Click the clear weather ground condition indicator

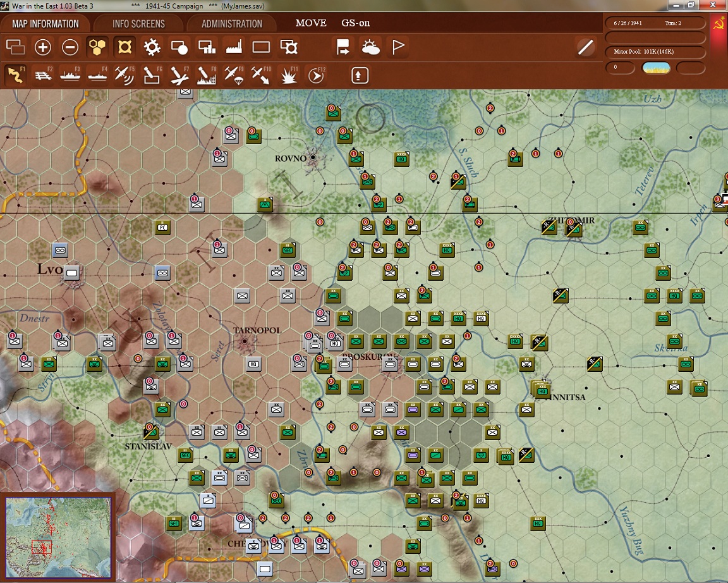[656, 68]
